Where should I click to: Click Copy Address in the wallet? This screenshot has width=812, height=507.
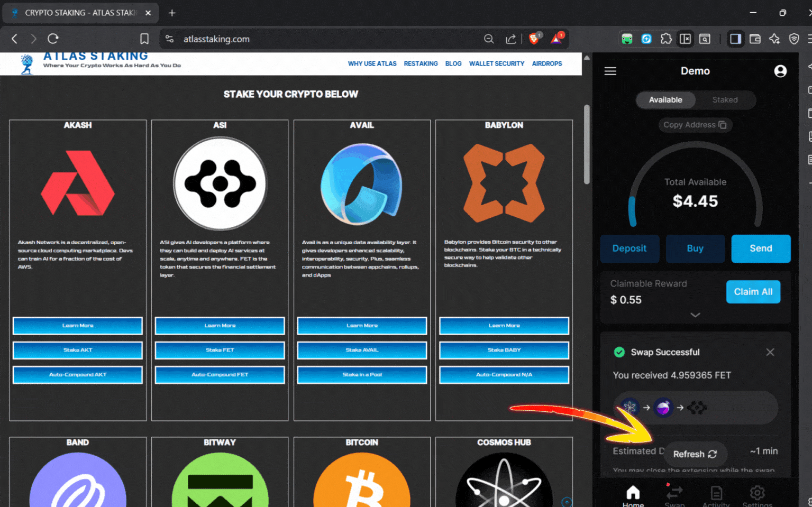[695, 125]
